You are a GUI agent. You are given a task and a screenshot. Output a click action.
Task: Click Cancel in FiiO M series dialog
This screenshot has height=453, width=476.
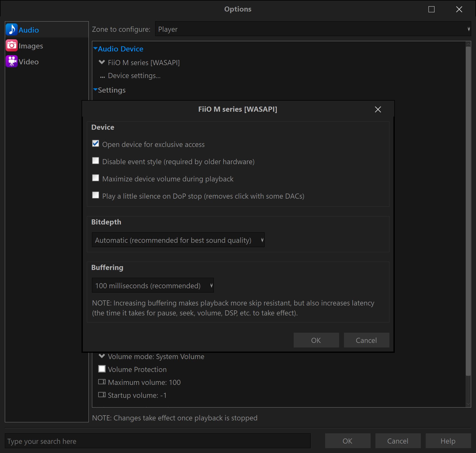[x=367, y=340]
